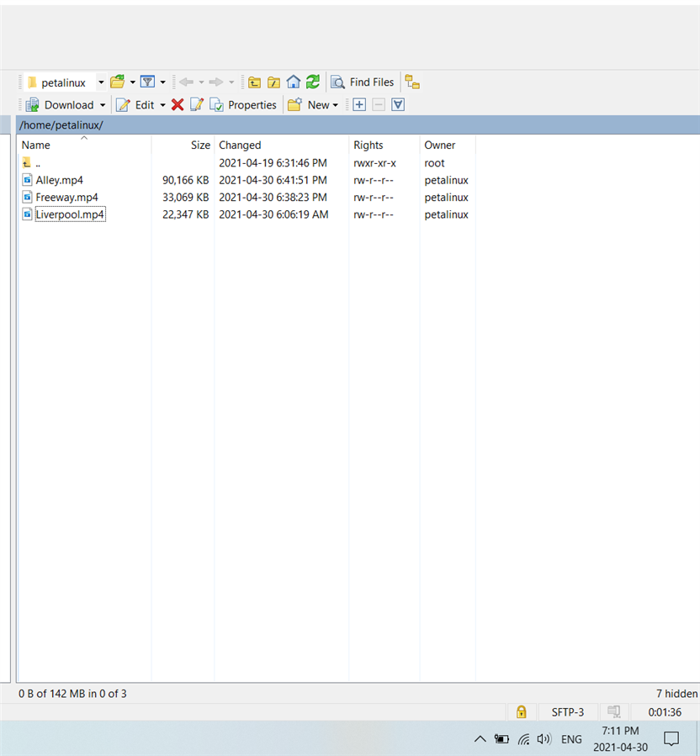Click the filter files funnel icon
Screen dimensions: 700x756
point(147,82)
